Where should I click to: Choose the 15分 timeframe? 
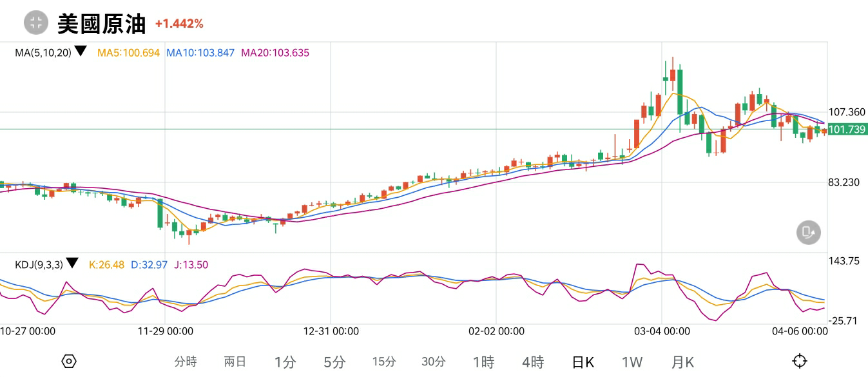[x=384, y=362]
